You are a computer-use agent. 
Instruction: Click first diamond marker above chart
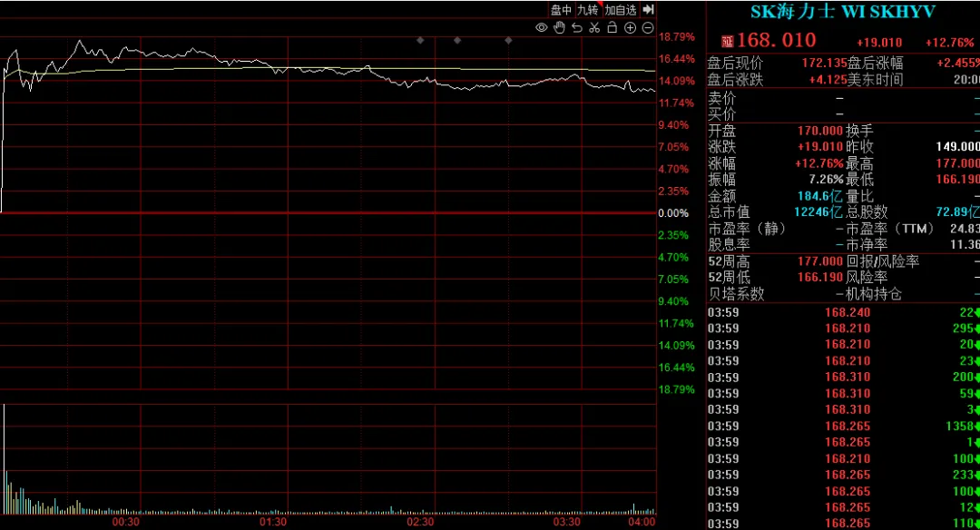(420, 40)
